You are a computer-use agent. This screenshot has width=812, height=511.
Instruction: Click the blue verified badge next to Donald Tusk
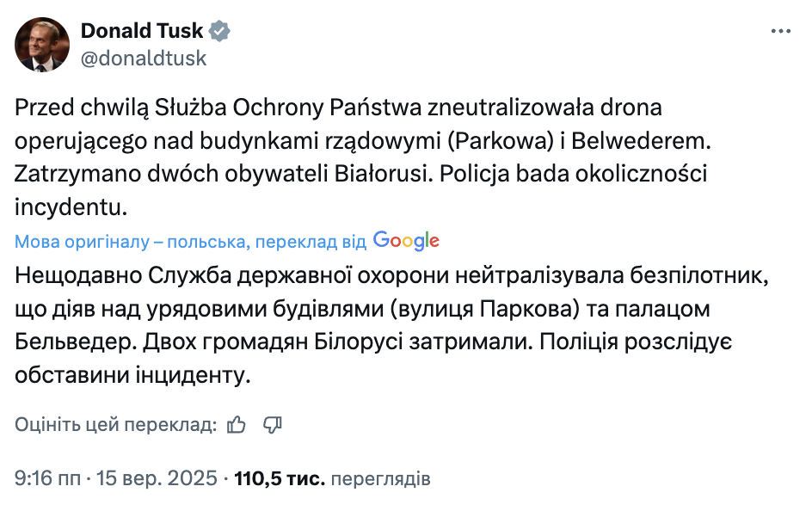pyautogui.click(x=221, y=29)
